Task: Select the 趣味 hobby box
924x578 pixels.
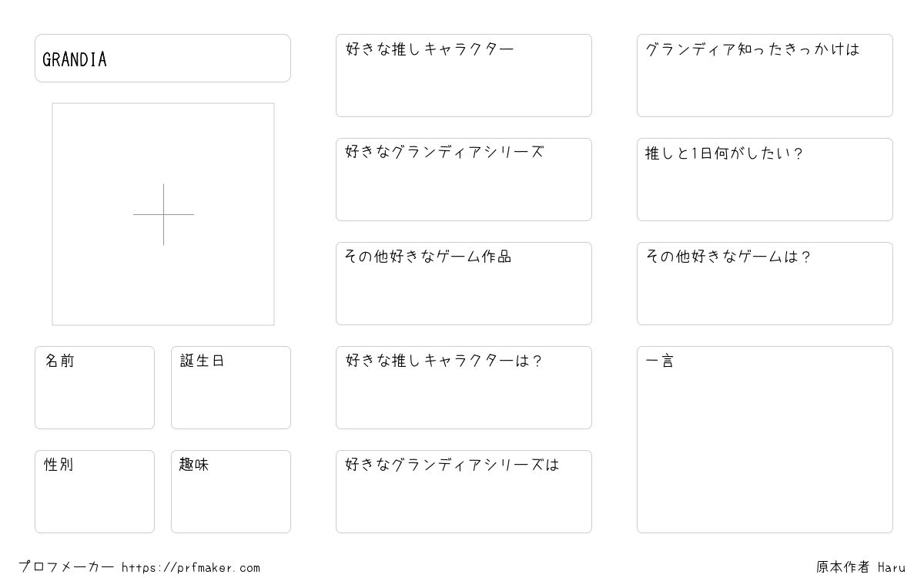Action: click(x=231, y=492)
